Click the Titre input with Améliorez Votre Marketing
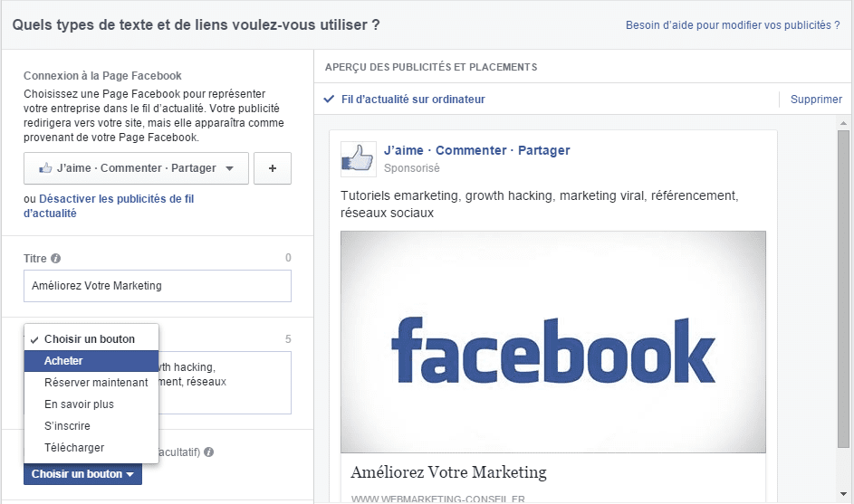 (158, 286)
